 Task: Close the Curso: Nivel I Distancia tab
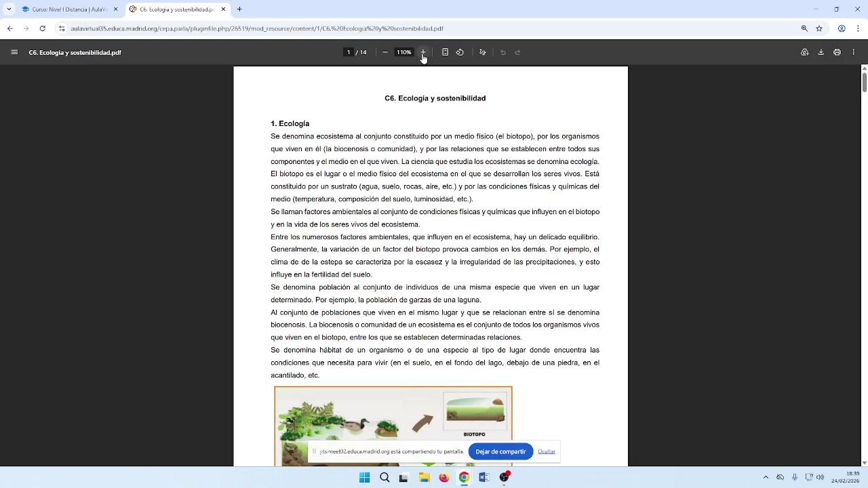coord(116,9)
